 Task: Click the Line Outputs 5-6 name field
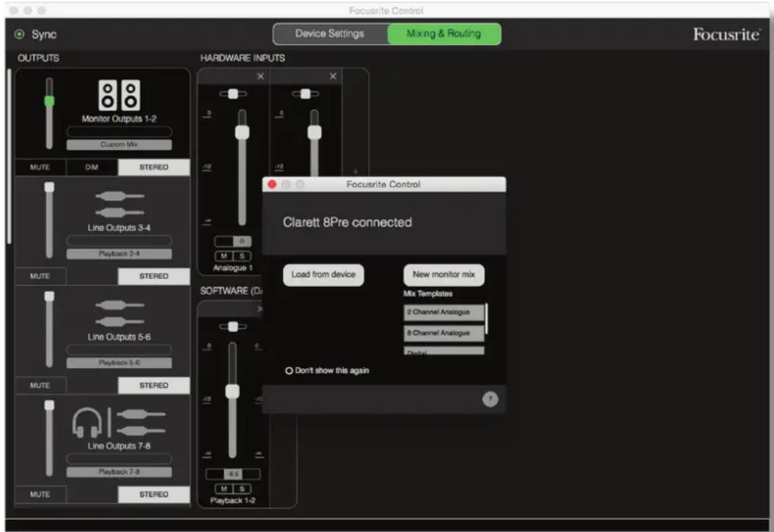click(119, 350)
